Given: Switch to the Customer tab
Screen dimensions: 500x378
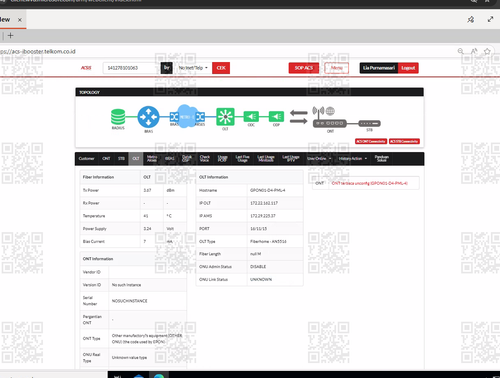Looking at the screenshot, I should tap(87, 159).
